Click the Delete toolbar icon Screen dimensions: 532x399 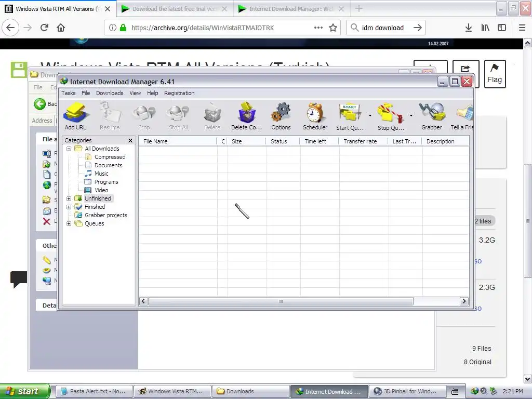[x=212, y=116]
